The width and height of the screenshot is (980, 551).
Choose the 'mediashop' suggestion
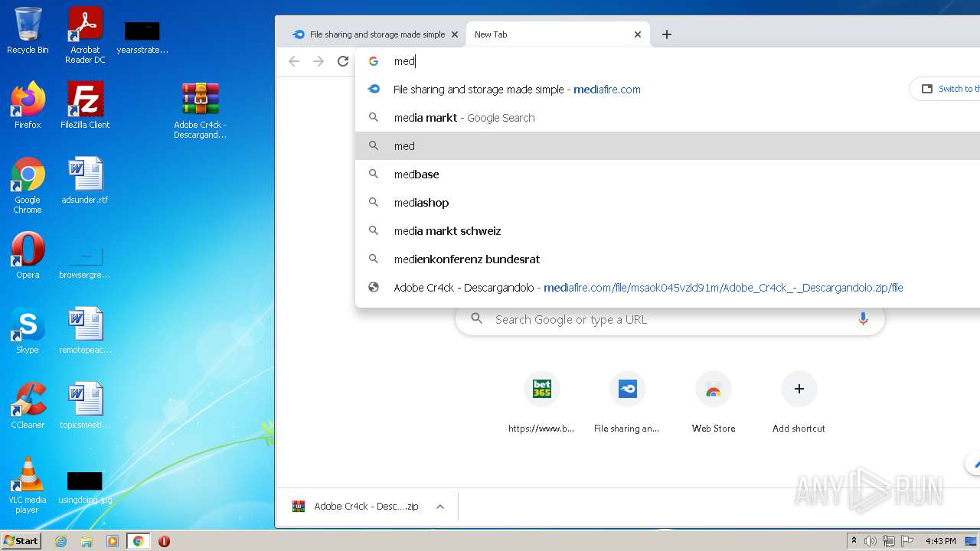668,203
